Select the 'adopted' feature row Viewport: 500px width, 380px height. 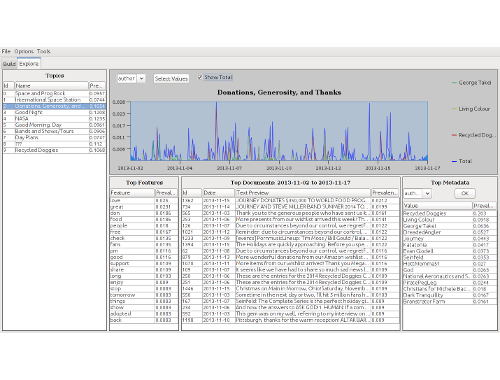[x=144, y=314]
